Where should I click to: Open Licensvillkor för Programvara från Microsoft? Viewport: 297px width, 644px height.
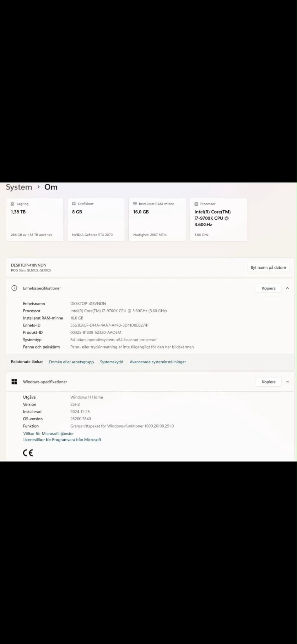coord(62,440)
